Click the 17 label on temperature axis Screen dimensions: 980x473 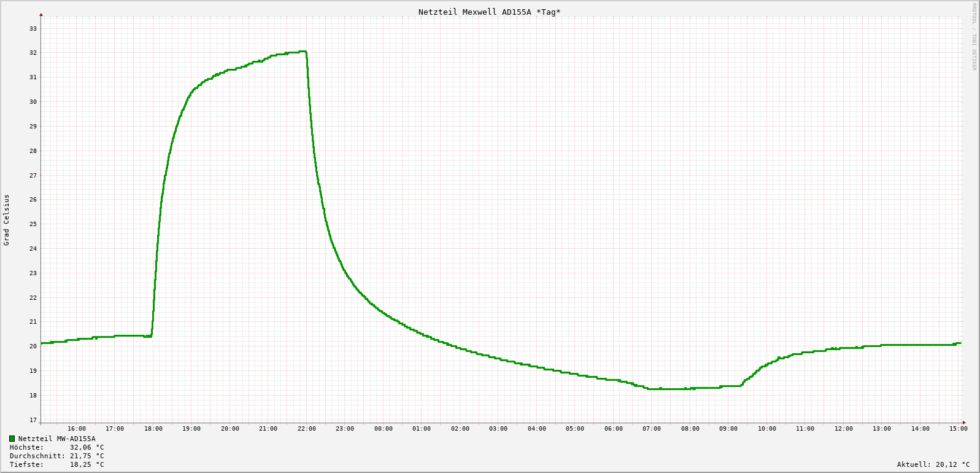(x=33, y=420)
